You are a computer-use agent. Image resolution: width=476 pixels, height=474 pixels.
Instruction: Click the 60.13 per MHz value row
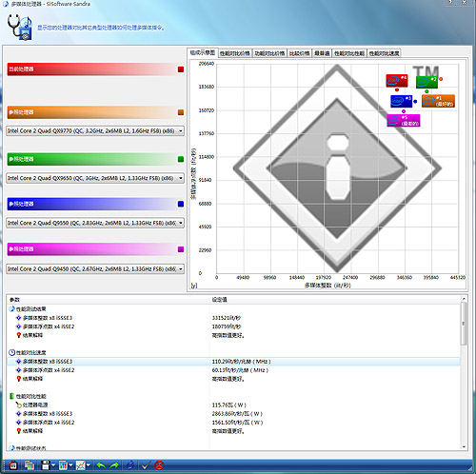coord(234,370)
